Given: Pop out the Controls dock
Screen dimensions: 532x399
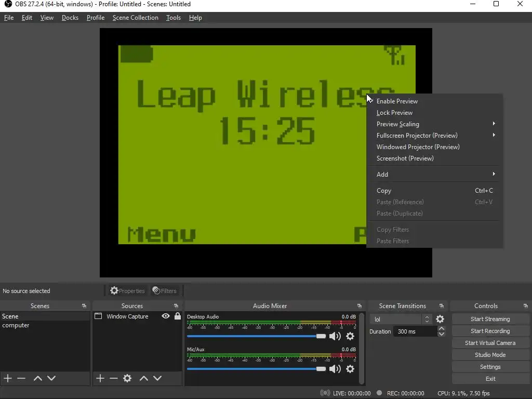Looking at the screenshot, I should pos(526,306).
